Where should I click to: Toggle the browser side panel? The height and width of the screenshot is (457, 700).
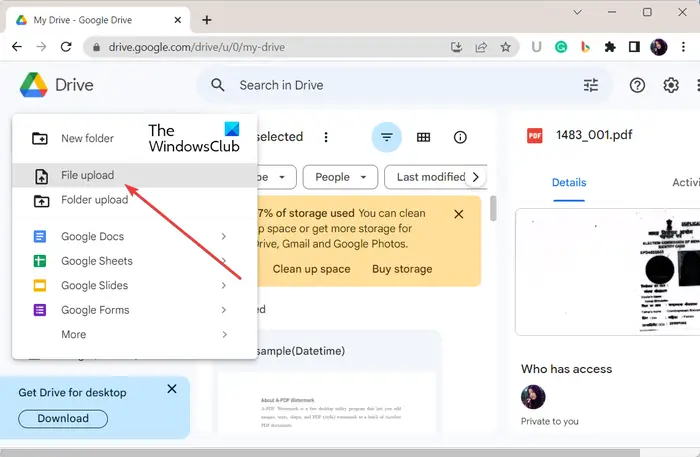(634, 47)
